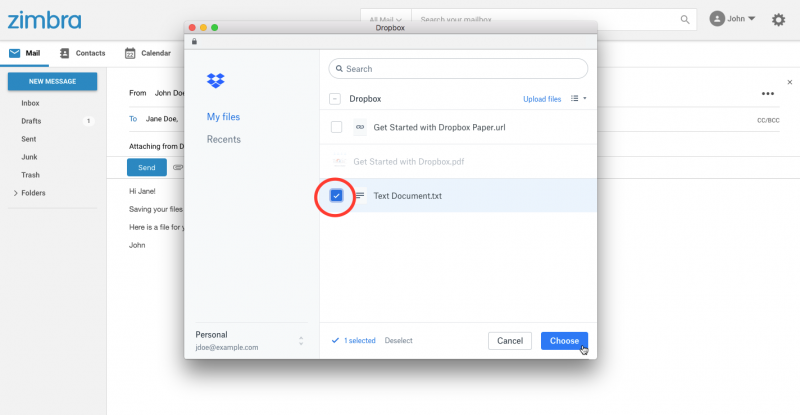Click the PDF icon for Get Started with Dropbox.pdf
800x415 pixels.
coord(339,161)
